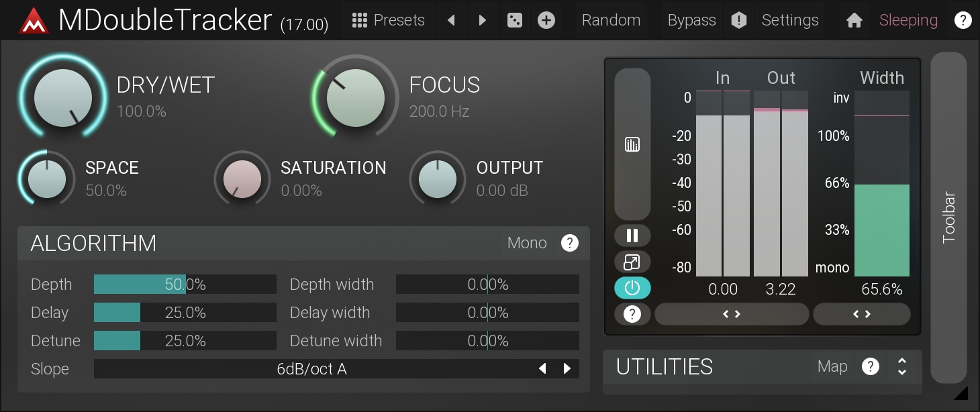This screenshot has width=980, height=412.
Task: Open the help question mark in header
Action: pos(963,21)
